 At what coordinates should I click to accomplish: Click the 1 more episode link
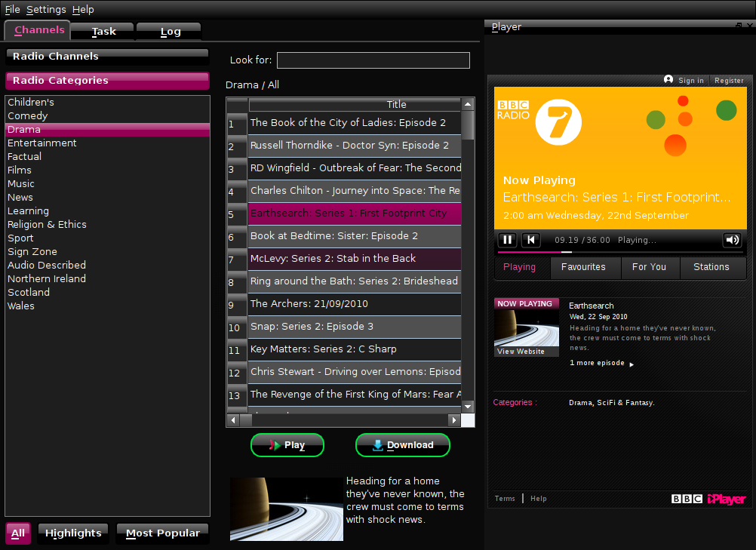597,363
